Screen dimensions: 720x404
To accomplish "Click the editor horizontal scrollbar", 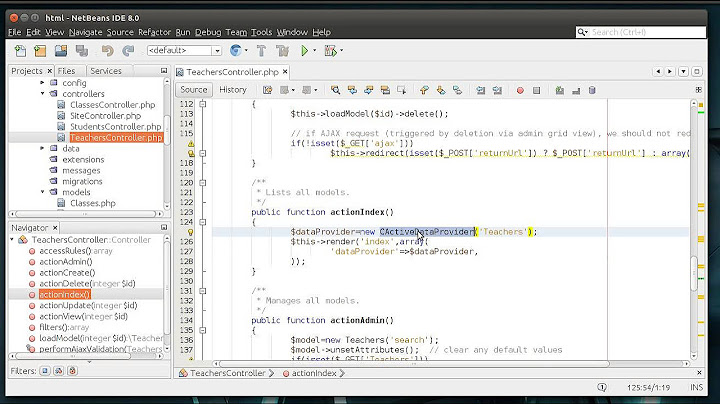I will (414, 363).
